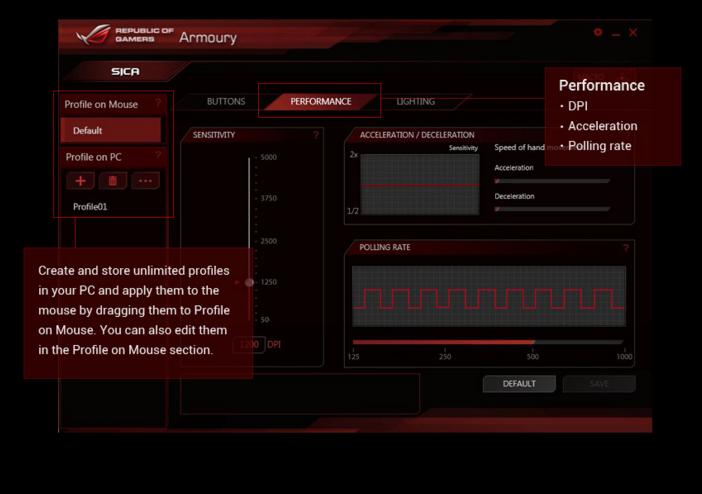Open more profile options ellipsis button
Viewport: 702px width, 494px height.
146,180
